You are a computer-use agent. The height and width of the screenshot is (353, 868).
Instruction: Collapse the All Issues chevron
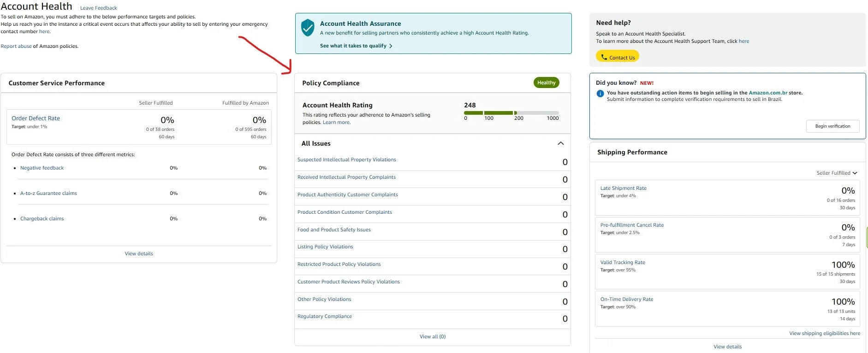coord(561,143)
